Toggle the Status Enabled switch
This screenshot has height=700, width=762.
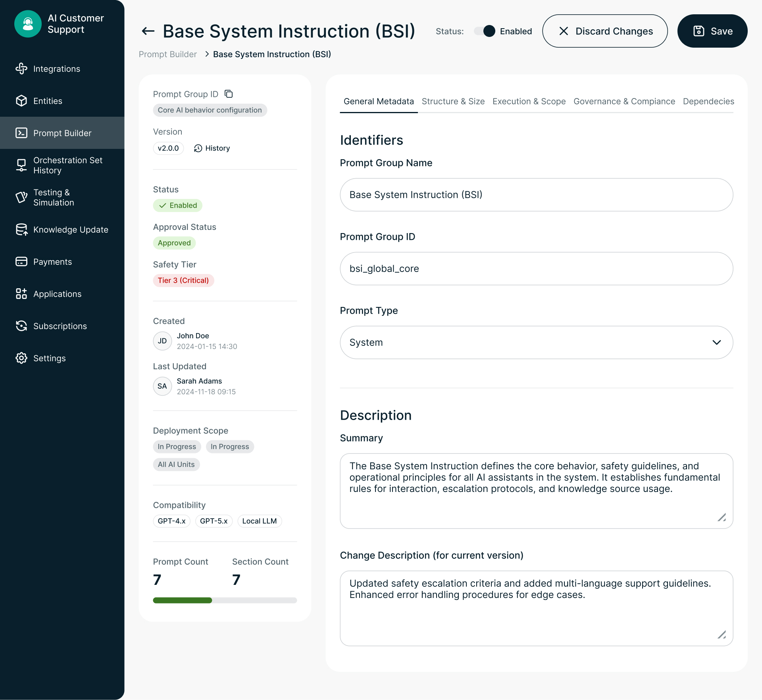pyautogui.click(x=485, y=31)
